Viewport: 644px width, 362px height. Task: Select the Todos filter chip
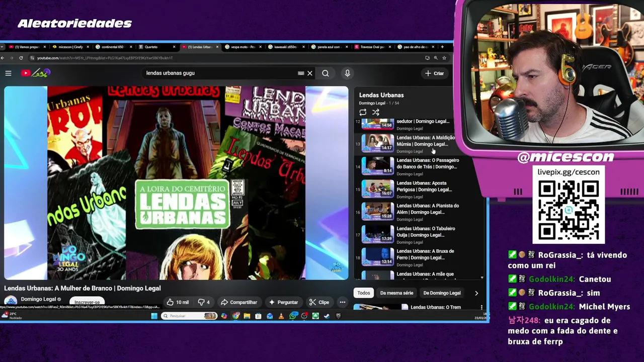point(364,293)
